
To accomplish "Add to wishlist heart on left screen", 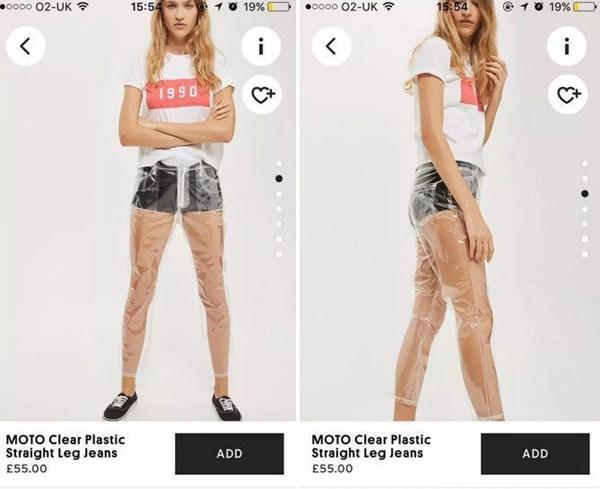I will click(x=262, y=94).
